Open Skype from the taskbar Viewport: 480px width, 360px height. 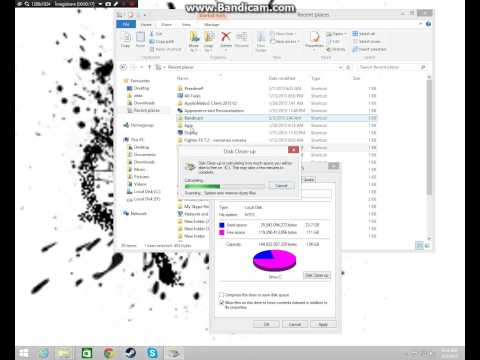152,353
